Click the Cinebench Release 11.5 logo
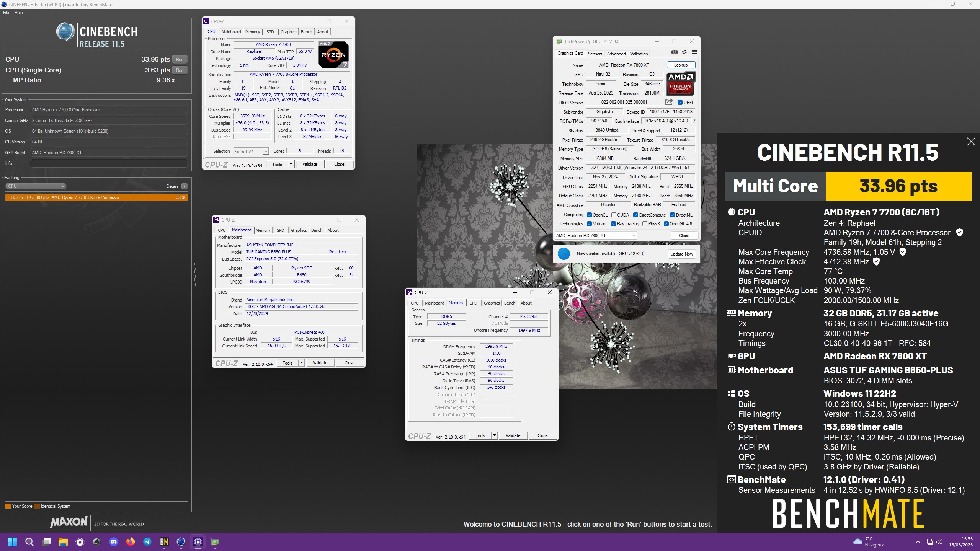Viewport: 980px width, 551px height. click(97, 35)
